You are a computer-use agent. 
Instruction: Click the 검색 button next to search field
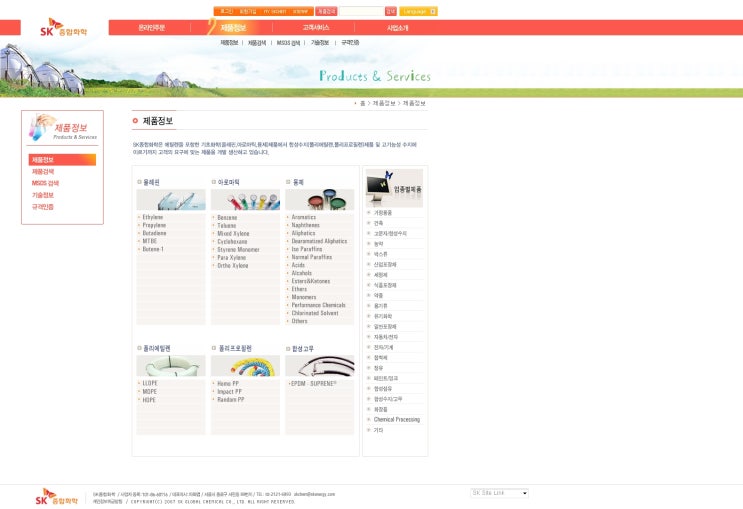tap(390, 11)
